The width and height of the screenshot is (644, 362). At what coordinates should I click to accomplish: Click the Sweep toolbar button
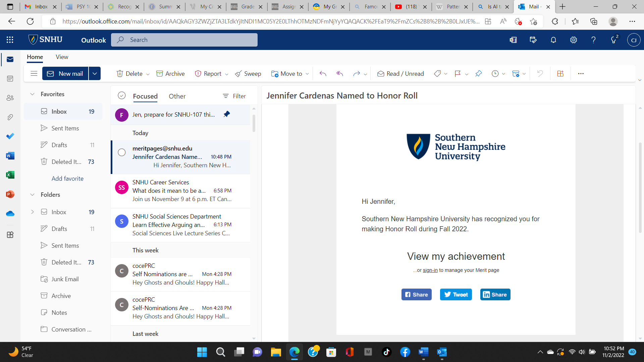click(248, 74)
